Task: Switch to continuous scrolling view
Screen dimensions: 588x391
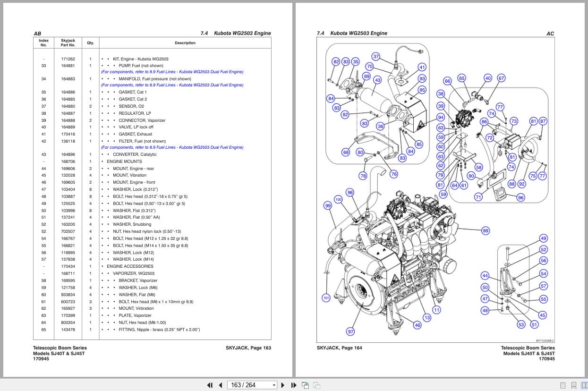Action: pos(574,385)
